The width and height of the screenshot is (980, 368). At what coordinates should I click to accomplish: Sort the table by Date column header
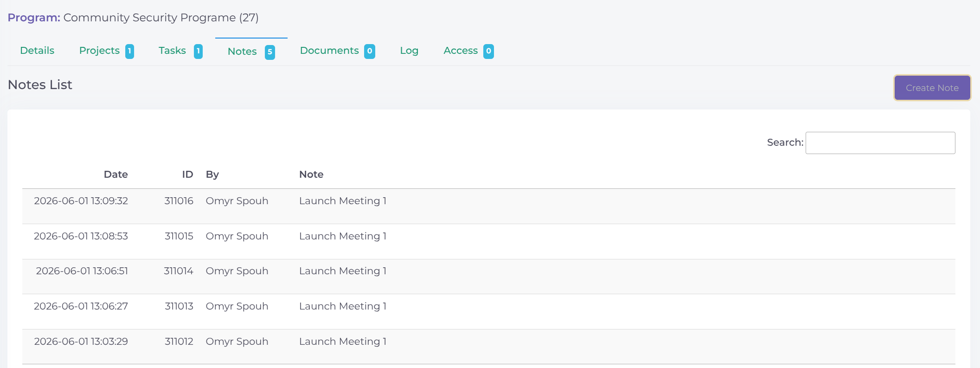(x=115, y=174)
